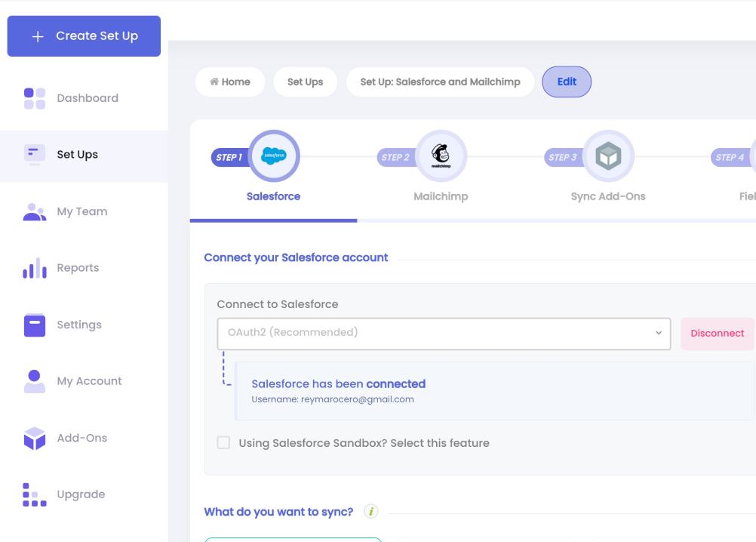Click the dropdown chevron in Connect to Salesforce
Image resolution: width=756 pixels, height=542 pixels.
click(659, 333)
